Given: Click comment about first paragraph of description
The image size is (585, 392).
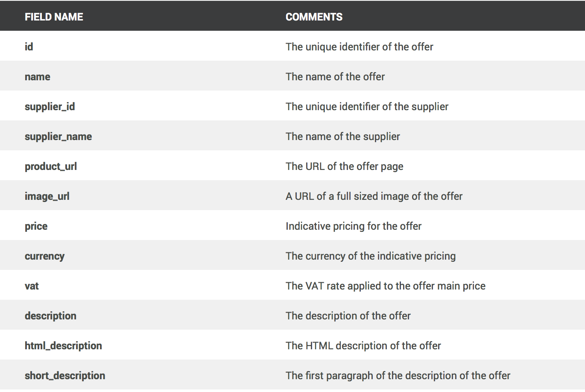Looking at the screenshot, I should click(398, 376).
